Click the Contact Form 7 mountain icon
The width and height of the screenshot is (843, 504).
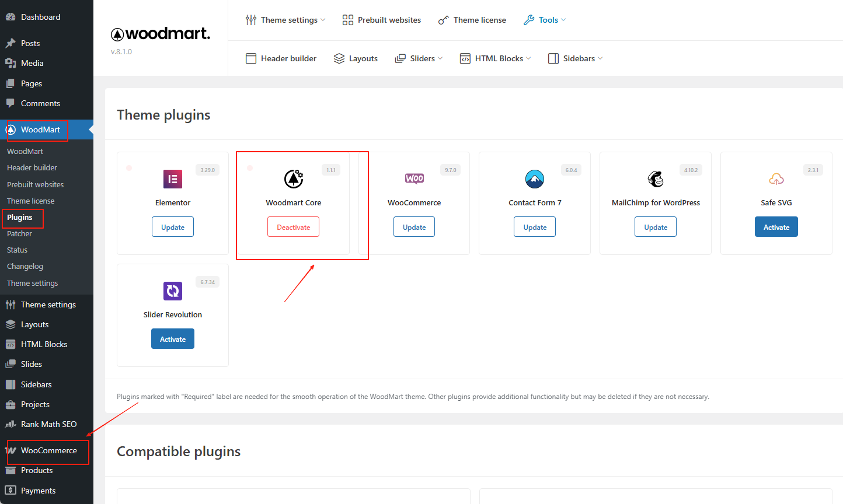point(535,179)
